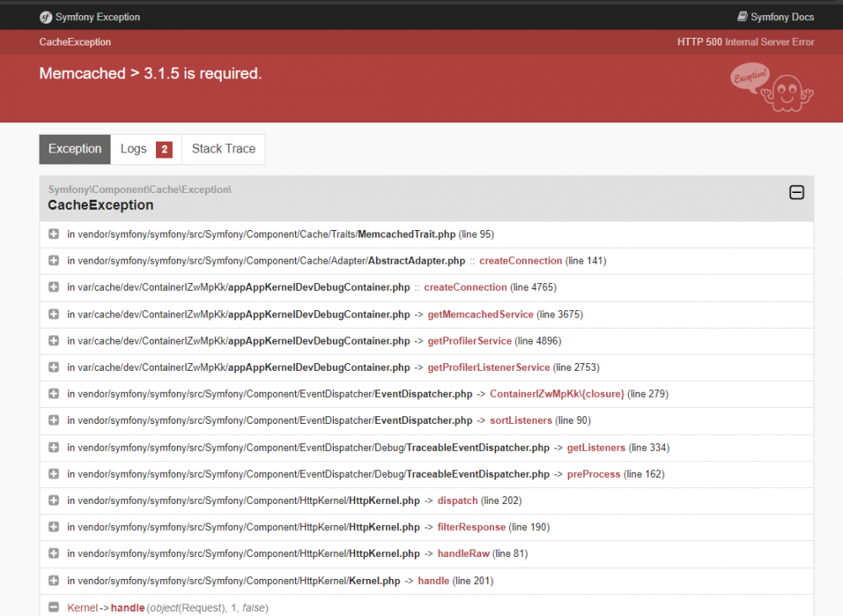Select the Exception tab
Image resolution: width=843 pixels, height=616 pixels.
point(75,149)
